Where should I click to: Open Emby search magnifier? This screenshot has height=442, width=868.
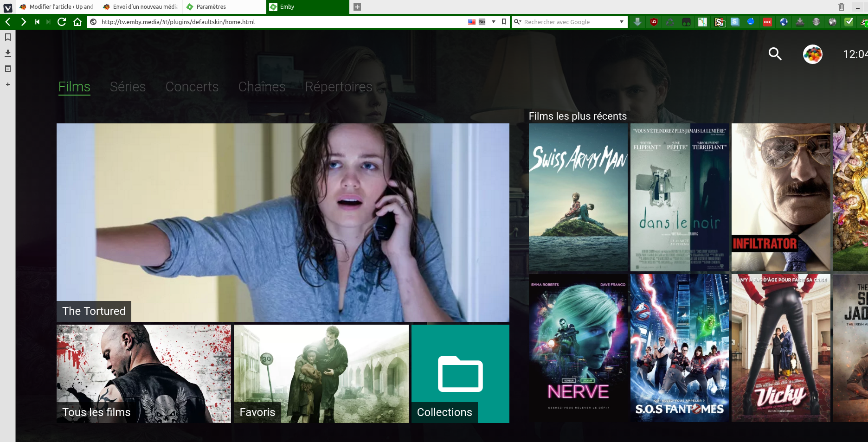[775, 54]
